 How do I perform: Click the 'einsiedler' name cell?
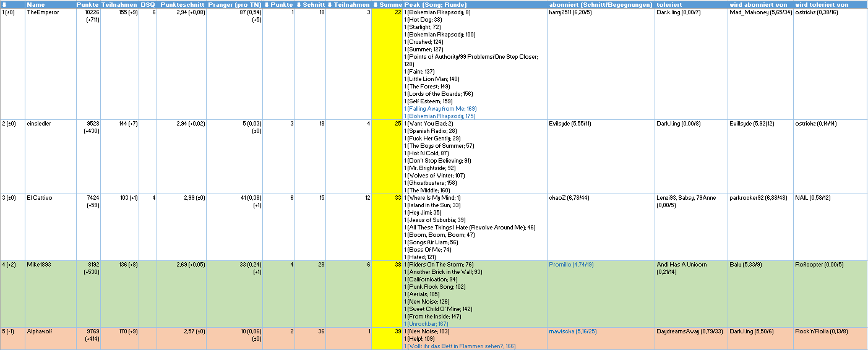click(39, 124)
